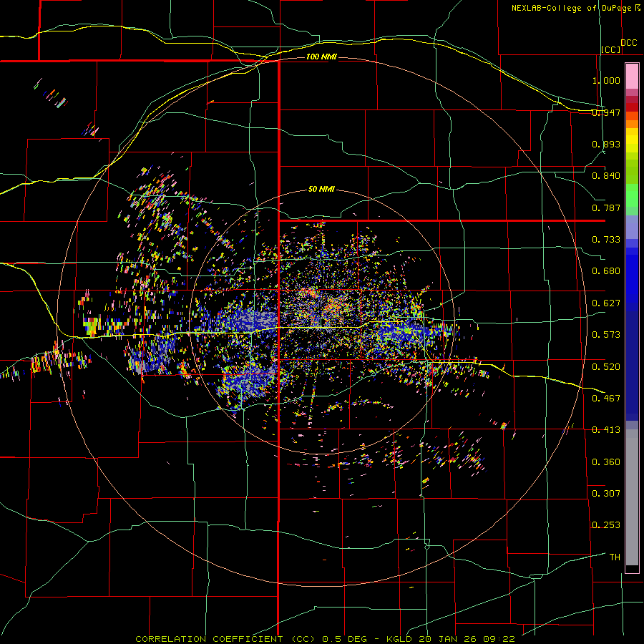
Task: Click the [CC] product label
Action: pos(611,49)
